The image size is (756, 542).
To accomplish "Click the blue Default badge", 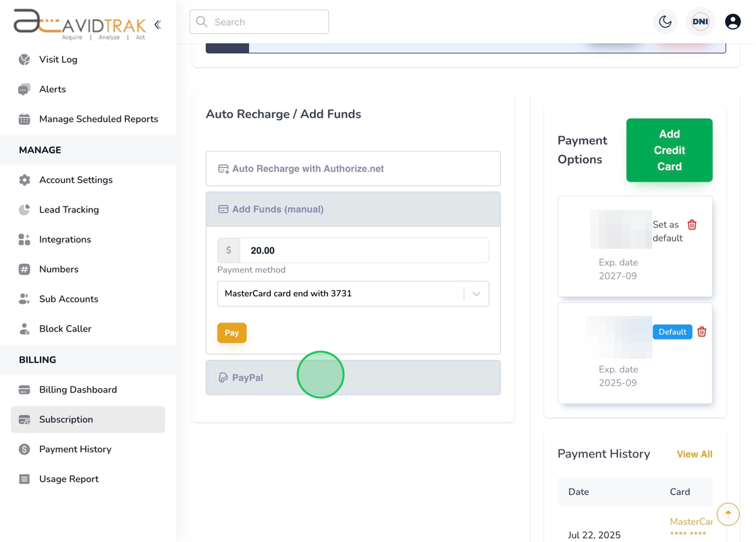I will click(x=672, y=332).
